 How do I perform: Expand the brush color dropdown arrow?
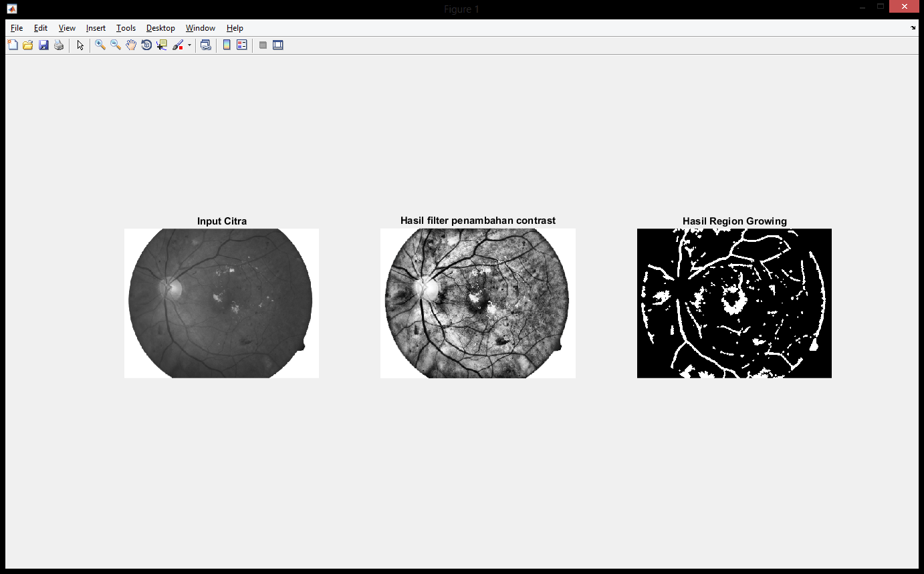coord(189,45)
